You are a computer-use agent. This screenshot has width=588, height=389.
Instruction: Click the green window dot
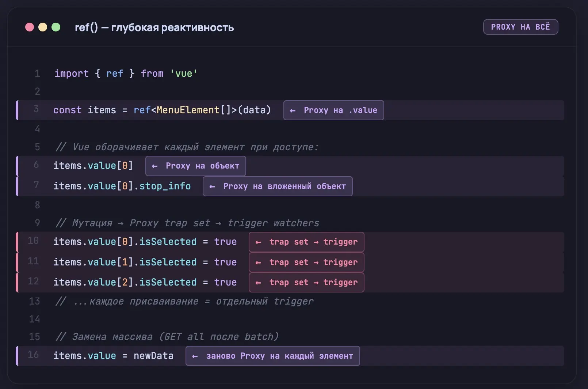click(56, 27)
